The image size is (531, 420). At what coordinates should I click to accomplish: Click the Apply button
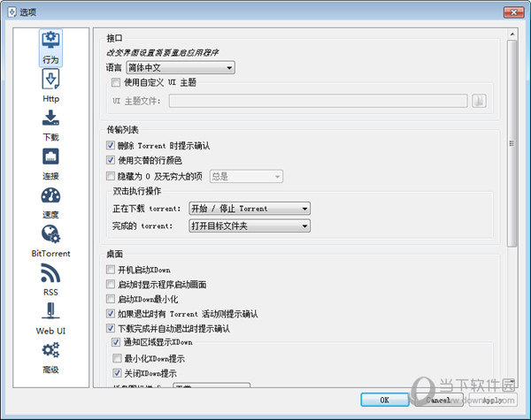pyautogui.click(x=493, y=400)
